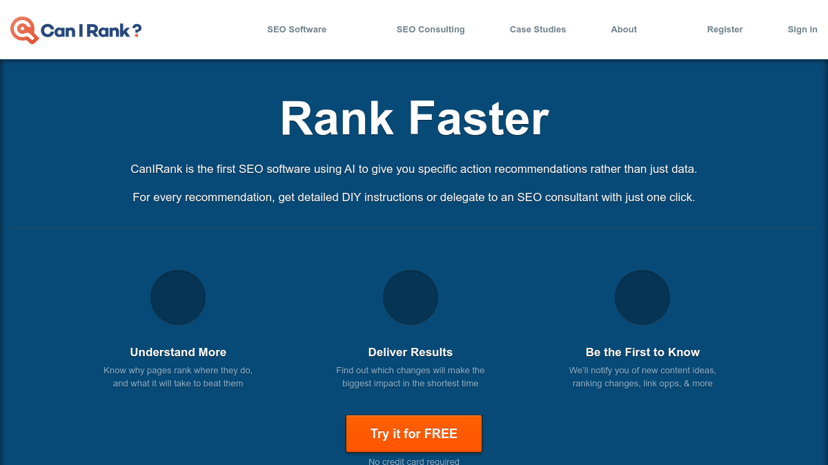828x465 pixels.
Task: Click sentence starting 'For every recommendation'
Action: pos(414,197)
